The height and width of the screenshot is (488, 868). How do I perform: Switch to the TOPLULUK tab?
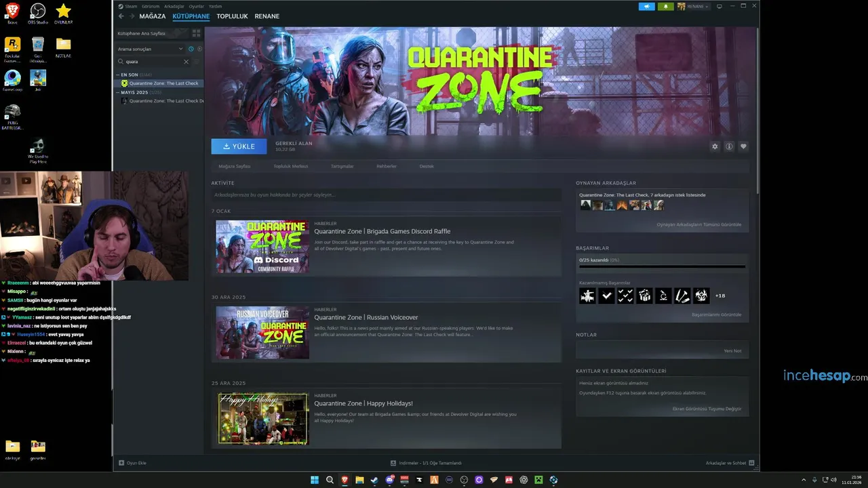(x=232, y=16)
